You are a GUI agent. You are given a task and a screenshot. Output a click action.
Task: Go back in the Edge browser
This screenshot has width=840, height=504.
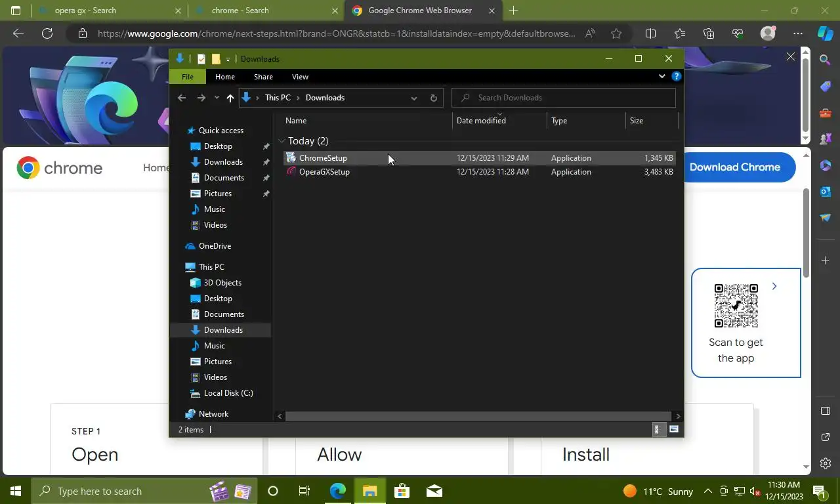click(18, 33)
